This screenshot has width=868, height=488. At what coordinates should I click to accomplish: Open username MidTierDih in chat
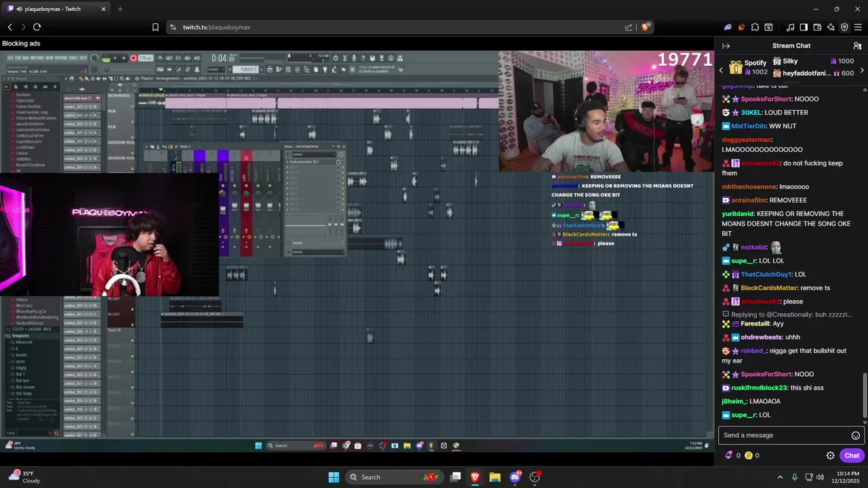749,126
